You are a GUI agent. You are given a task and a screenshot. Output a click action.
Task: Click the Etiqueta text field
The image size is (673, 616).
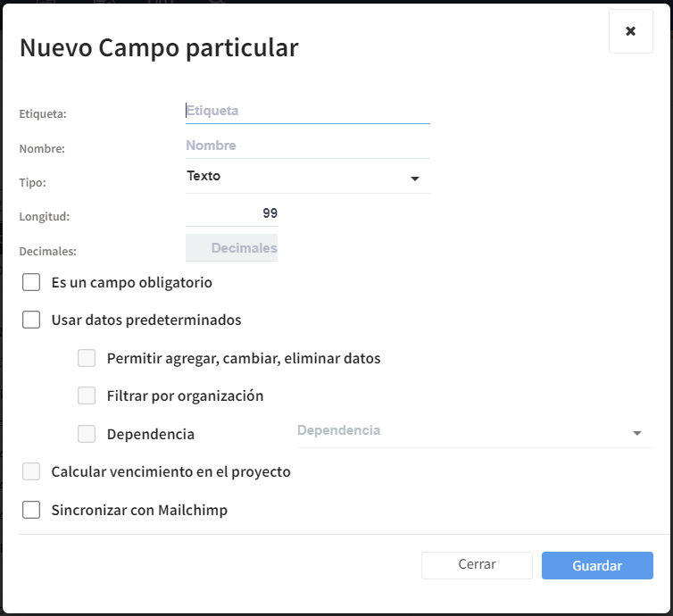(307, 111)
